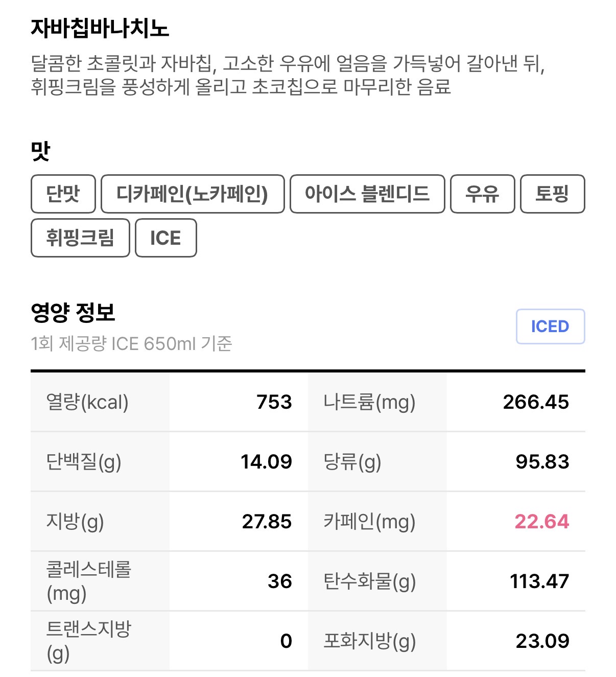Click the 1회 제공량 serving size note

point(131,344)
